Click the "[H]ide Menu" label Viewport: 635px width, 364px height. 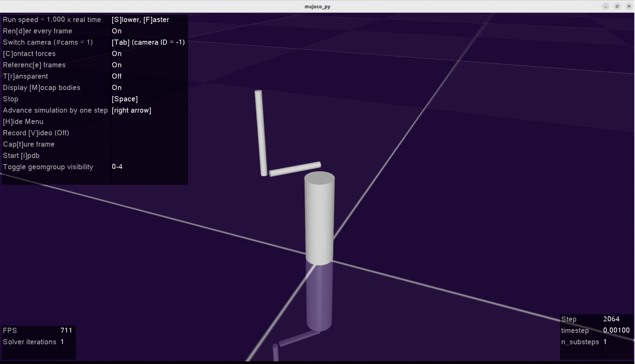click(x=23, y=122)
